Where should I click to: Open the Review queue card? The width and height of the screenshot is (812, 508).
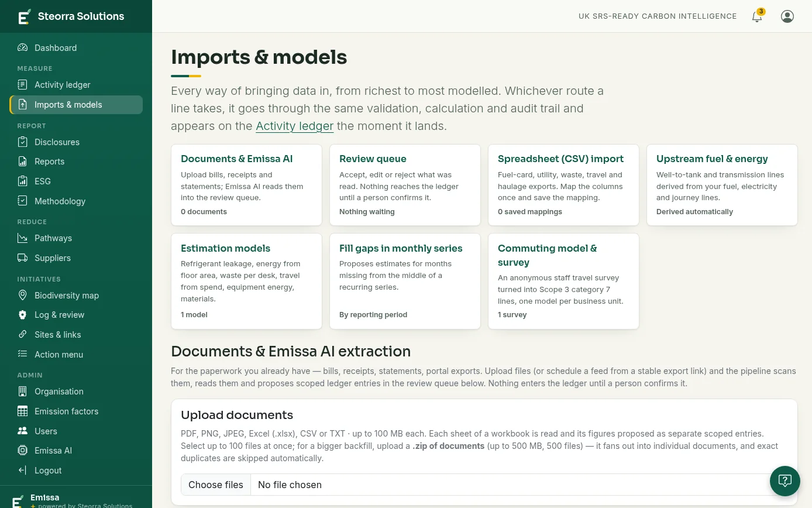pyautogui.click(x=405, y=185)
